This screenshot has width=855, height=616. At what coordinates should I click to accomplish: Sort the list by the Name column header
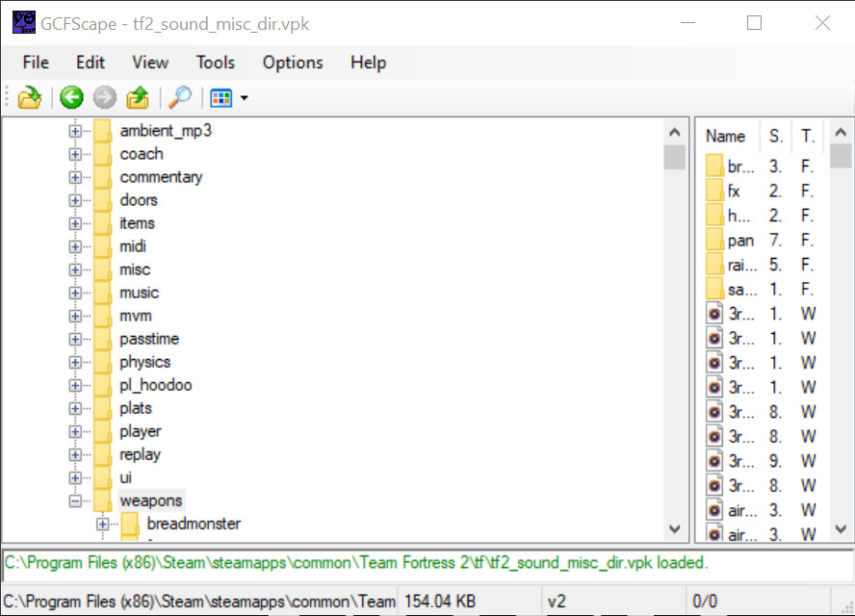pos(726,137)
